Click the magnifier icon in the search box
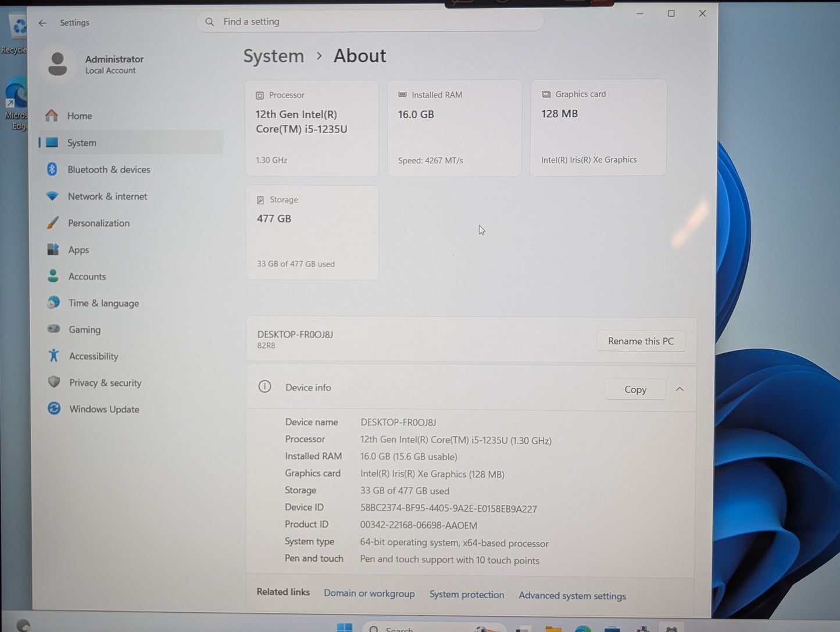The height and width of the screenshot is (632, 840). pos(209,22)
